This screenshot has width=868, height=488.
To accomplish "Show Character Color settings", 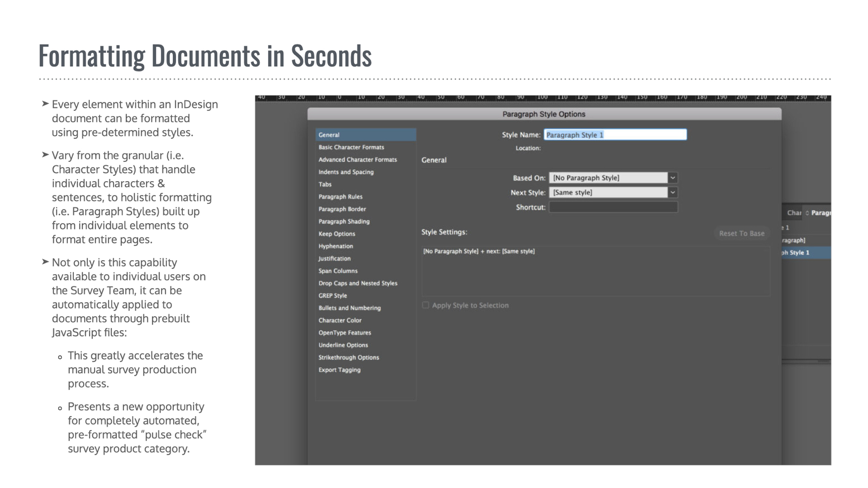I will coord(340,320).
